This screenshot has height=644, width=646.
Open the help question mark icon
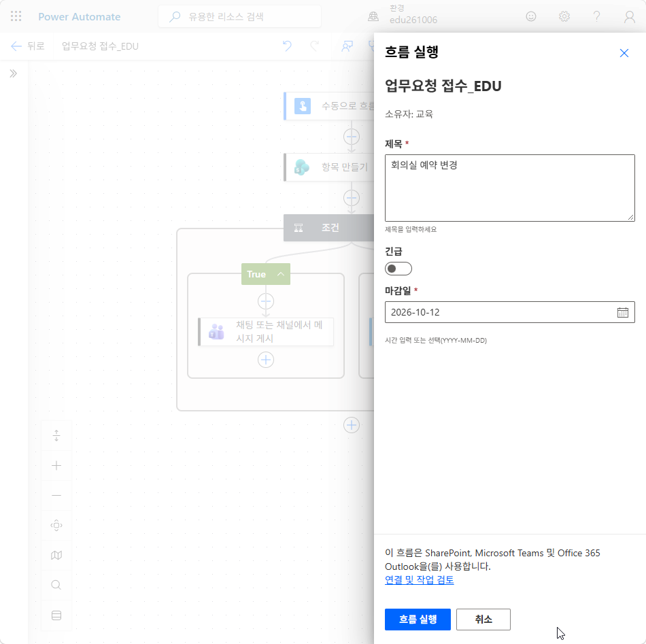coord(596,16)
